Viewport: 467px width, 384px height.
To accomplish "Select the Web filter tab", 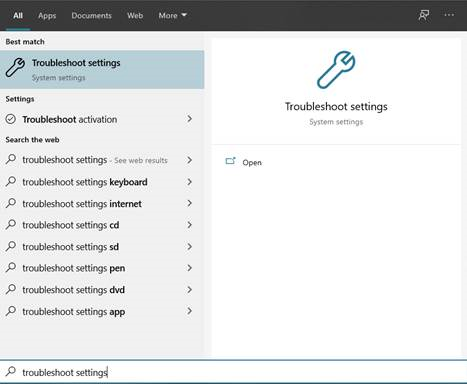I will click(135, 16).
